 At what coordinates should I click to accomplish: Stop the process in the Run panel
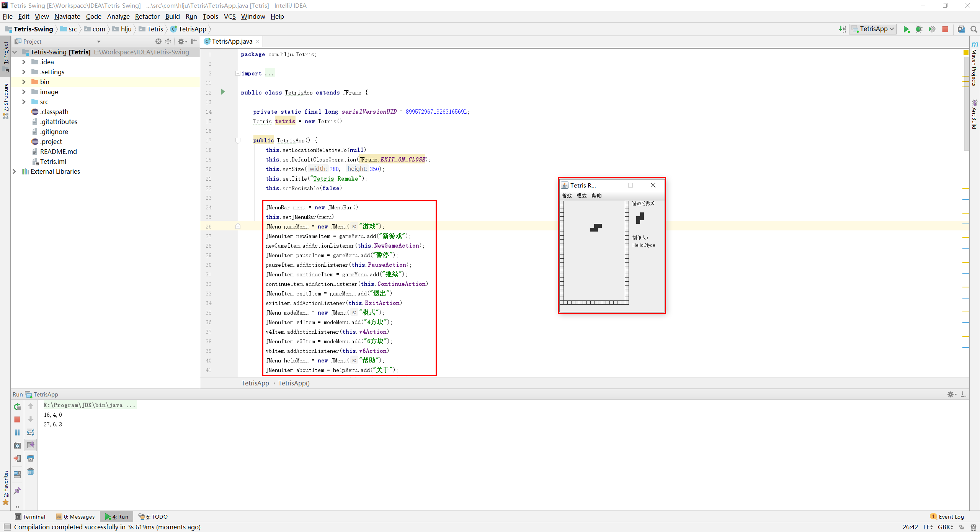17,419
